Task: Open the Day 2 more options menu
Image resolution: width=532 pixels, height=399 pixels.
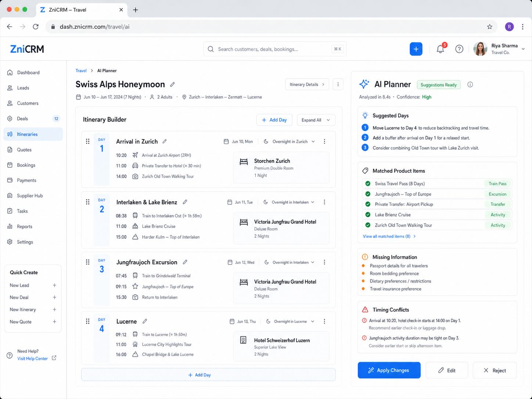Action: [324, 202]
